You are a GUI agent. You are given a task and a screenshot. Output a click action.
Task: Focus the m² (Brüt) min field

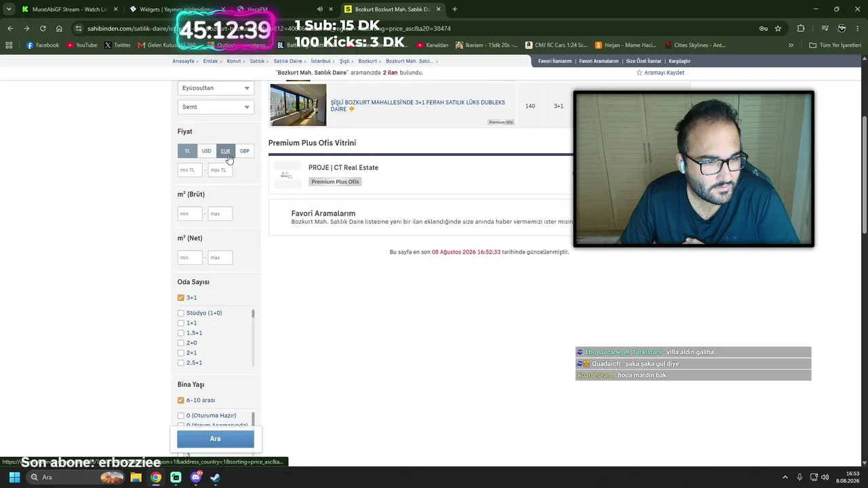coord(190,214)
